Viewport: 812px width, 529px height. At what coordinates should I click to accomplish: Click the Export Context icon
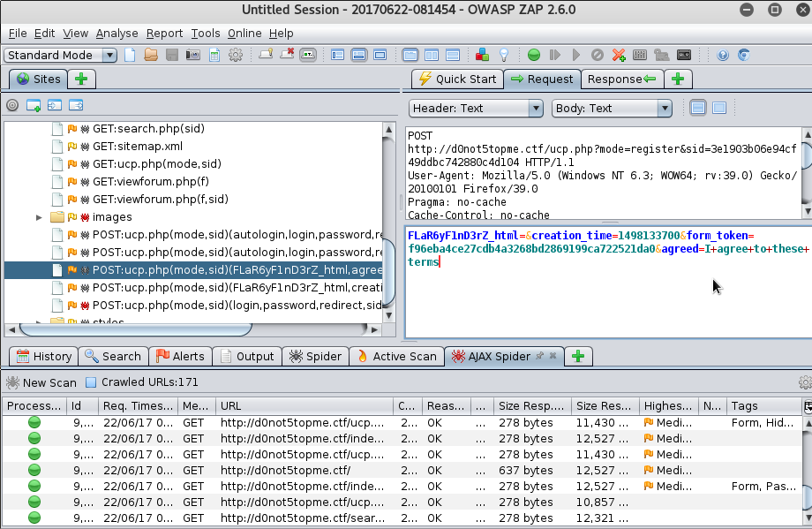[x=76, y=105]
